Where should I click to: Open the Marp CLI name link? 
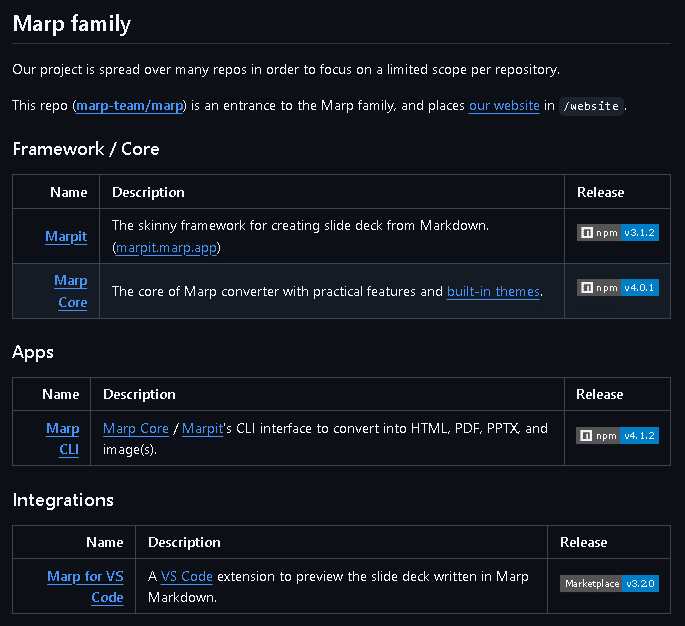[x=62, y=439]
